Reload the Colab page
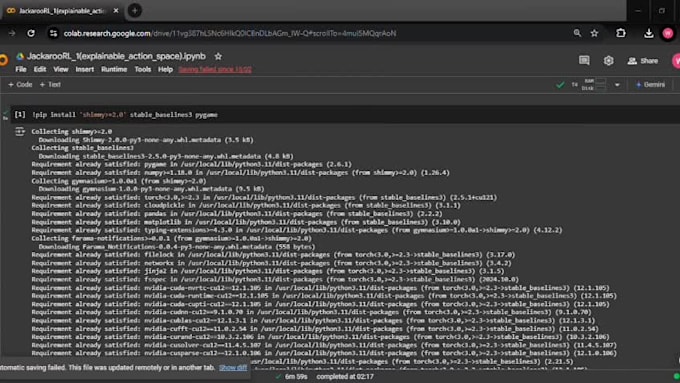The height and width of the screenshot is (383, 680). pos(31,33)
